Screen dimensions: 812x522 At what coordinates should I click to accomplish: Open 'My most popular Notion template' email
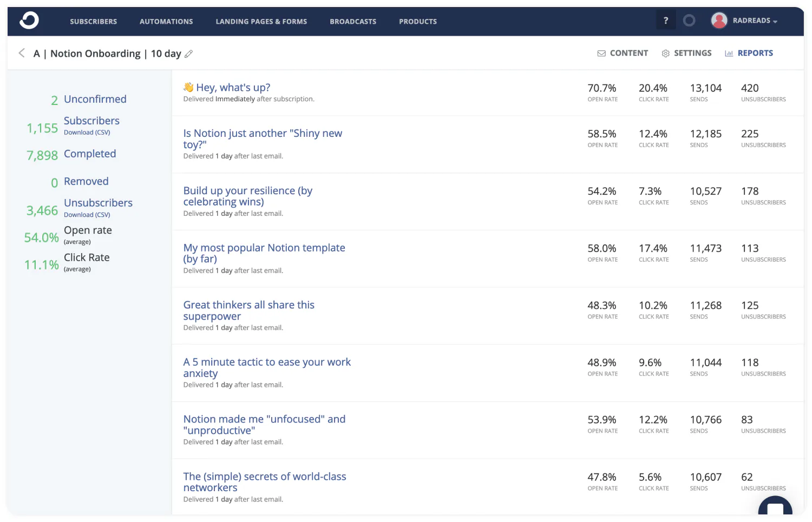pyautogui.click(x=264, y=253)
